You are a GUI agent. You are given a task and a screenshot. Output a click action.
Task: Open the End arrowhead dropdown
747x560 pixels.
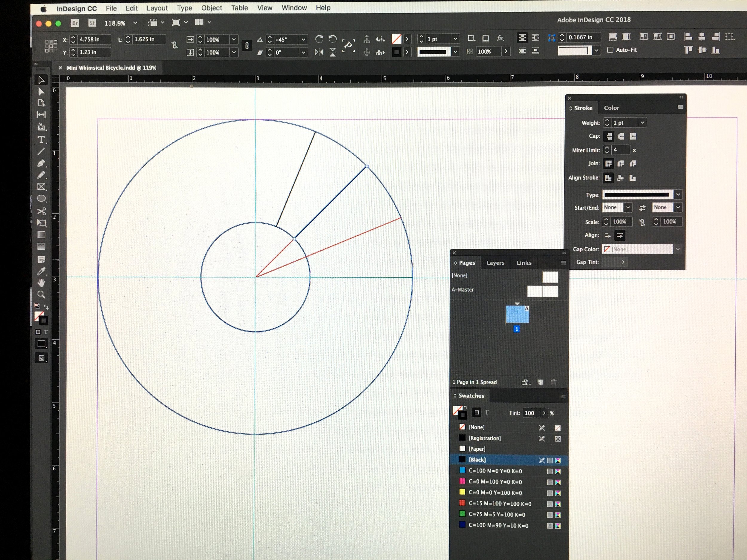click(678, 207)
